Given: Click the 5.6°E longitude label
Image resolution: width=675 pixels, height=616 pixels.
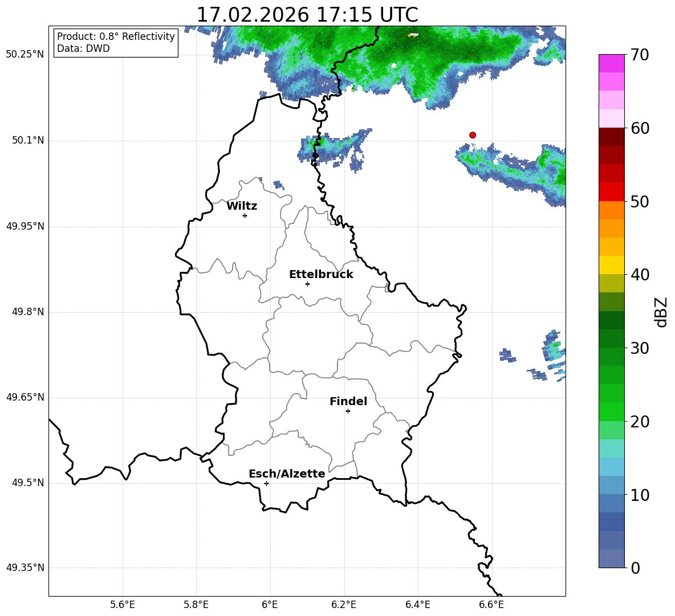Looking at the screenshot, I should pyautogui.click(x=123, y=605).
